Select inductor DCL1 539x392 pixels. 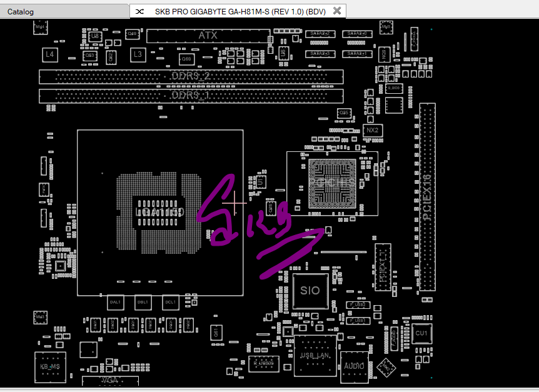click(171, 303)
